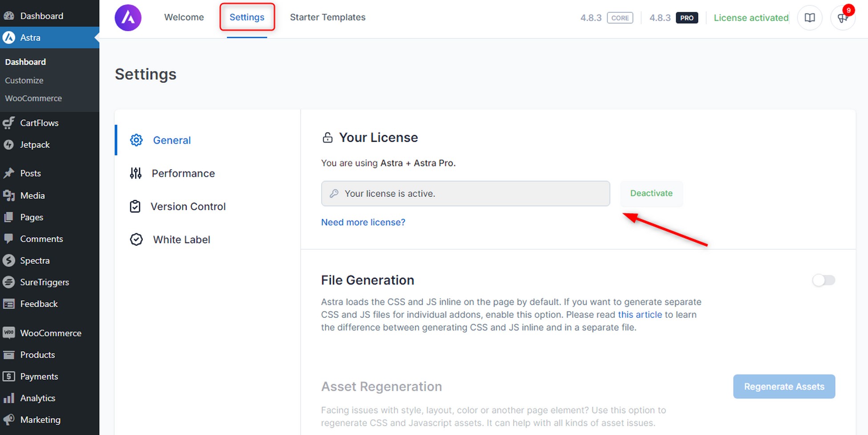Select General settings gear icon

[x=136, y=140]
